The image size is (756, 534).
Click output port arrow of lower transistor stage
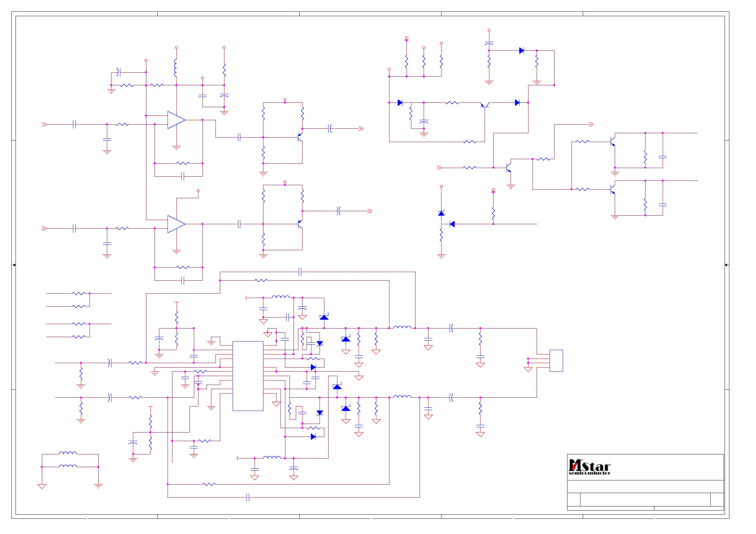pyautogui.click(x=369, y=211)
